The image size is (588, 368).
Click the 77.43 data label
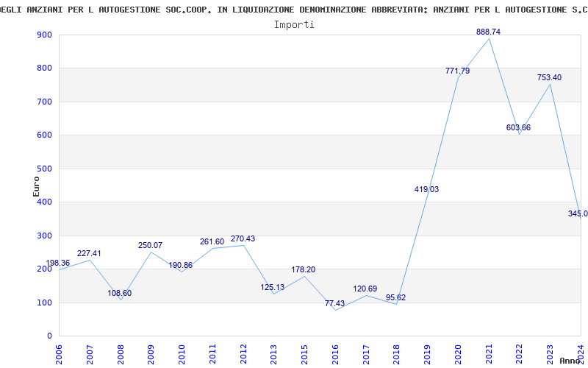click(x=334, y=304)
